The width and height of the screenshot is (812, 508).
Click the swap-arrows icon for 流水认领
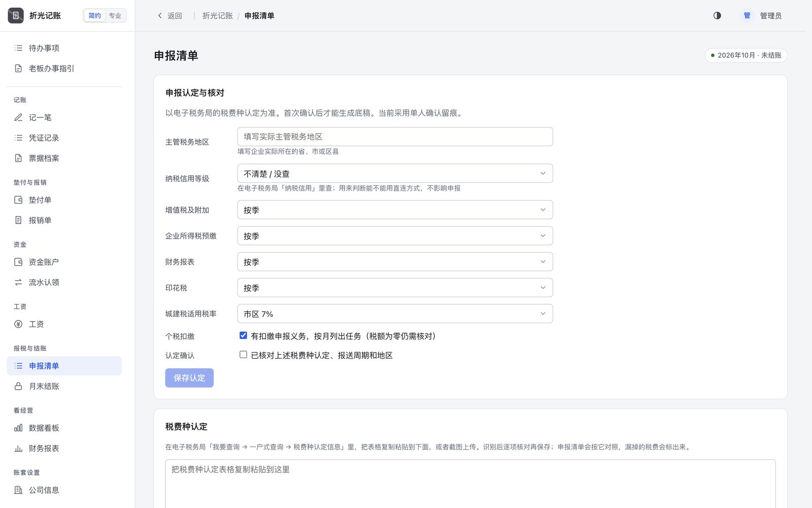tap(18, 282)
